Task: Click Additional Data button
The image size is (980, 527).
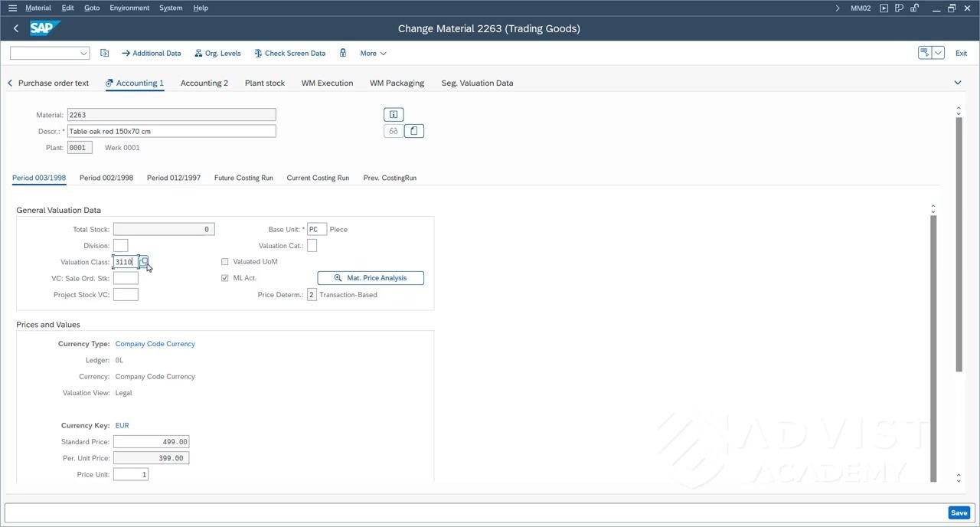Action: tap(151, 54)
